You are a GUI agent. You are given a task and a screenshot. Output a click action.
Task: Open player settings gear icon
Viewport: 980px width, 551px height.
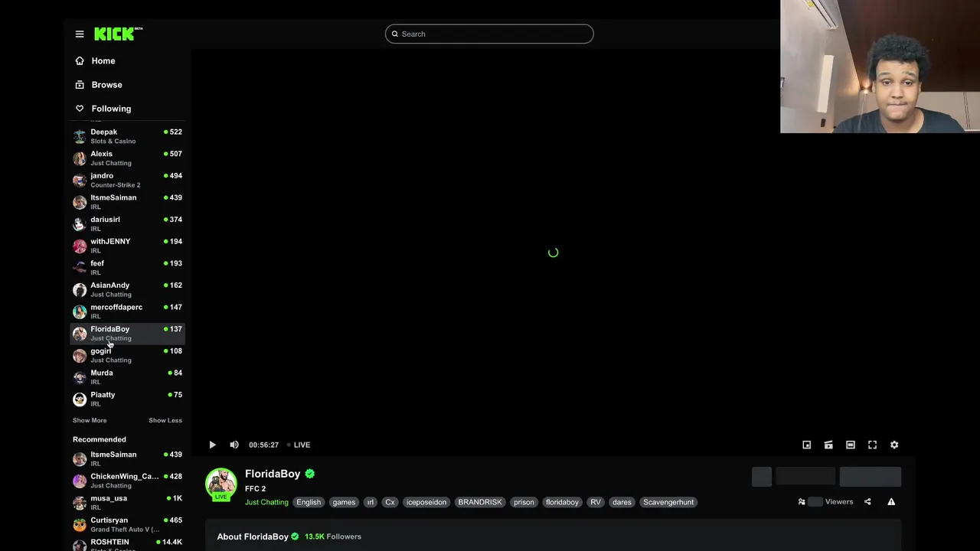coord(894,445)
